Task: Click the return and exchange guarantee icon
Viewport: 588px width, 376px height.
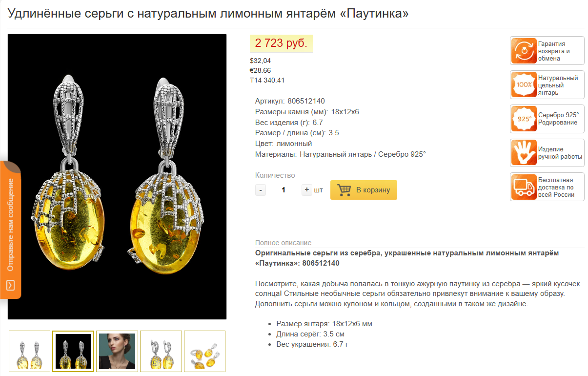Action: pyautogui.click(x=524, y=51)
